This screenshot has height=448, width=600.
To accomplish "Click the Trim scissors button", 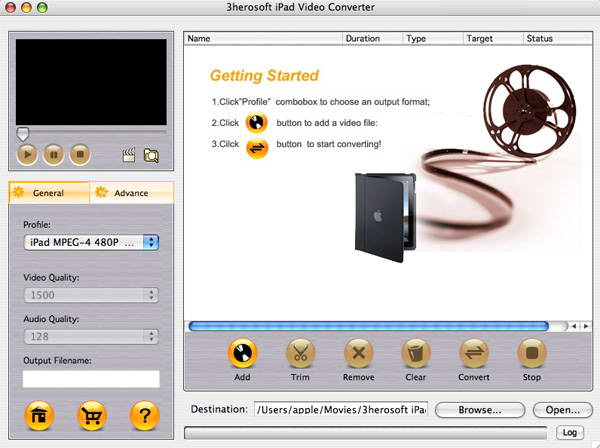I will (x=300, y=353).
